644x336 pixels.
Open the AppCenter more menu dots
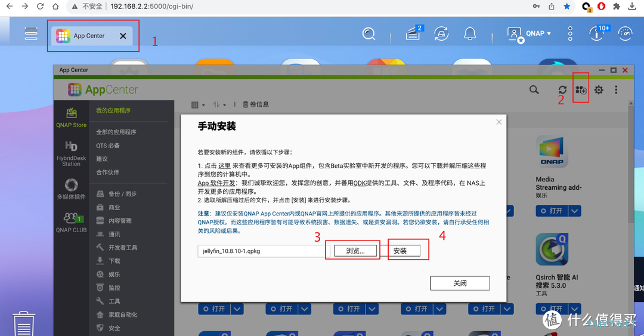[x=615, y=90]
